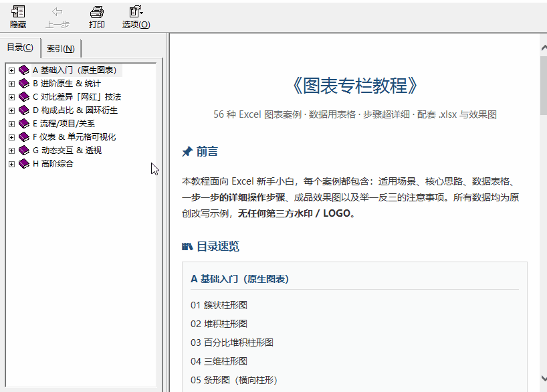547x392 pixels.
Task: Select H 高阶综合 tree item
Action: 53,164
